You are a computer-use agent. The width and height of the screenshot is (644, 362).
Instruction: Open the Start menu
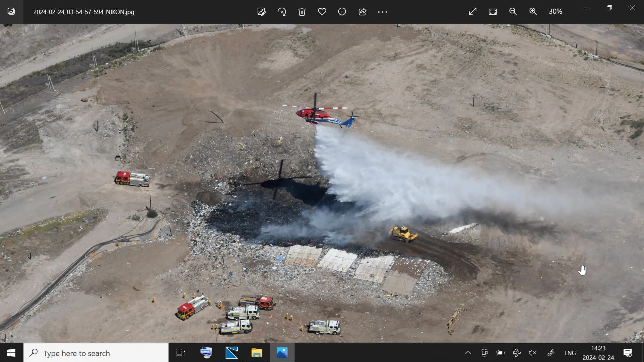(x=11, y=353)
